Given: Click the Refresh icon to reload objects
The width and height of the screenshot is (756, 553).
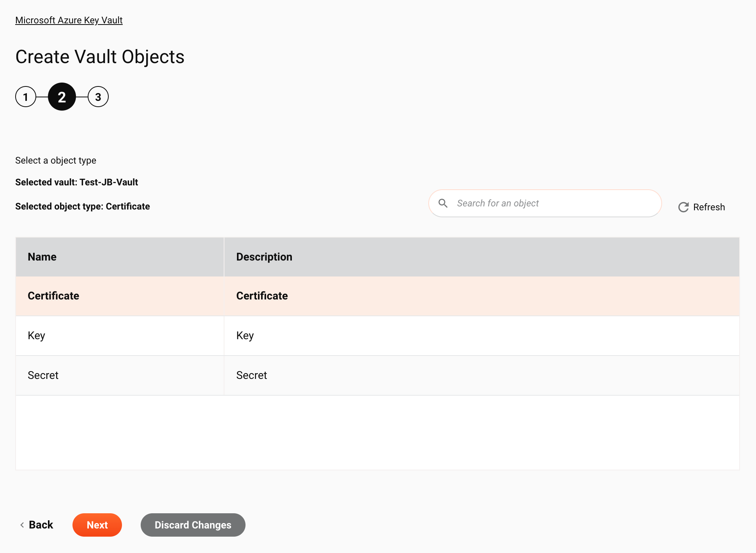Looking at the screenshot, I should (683, 206).
